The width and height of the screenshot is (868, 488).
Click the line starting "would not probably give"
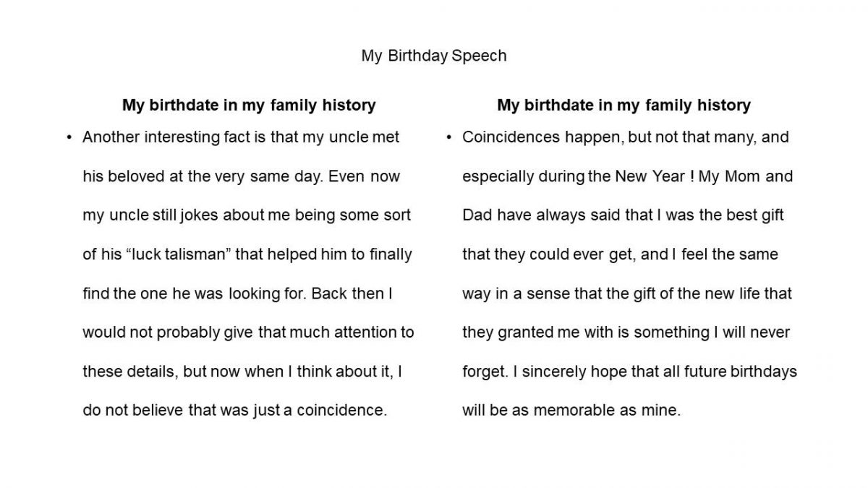tap(248, 333)
